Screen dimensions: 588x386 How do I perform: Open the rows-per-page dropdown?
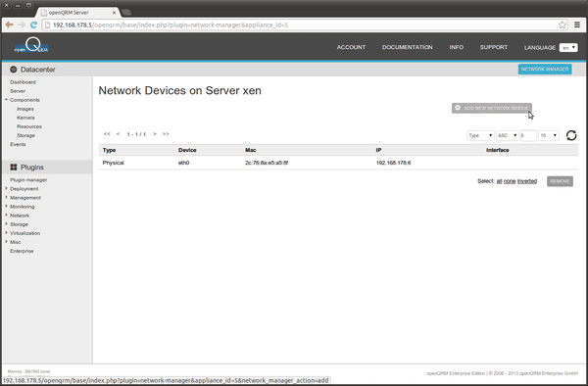pos(549,135)
